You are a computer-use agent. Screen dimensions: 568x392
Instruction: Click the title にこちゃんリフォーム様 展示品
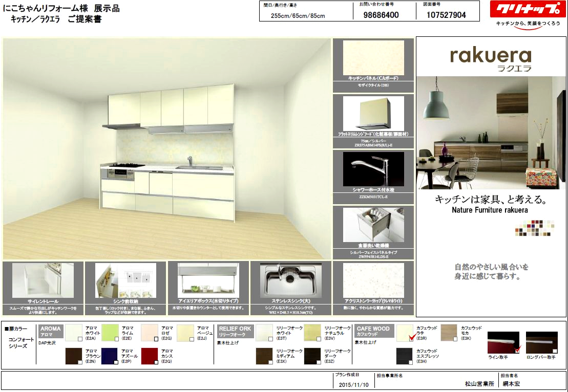coord(61,8)
